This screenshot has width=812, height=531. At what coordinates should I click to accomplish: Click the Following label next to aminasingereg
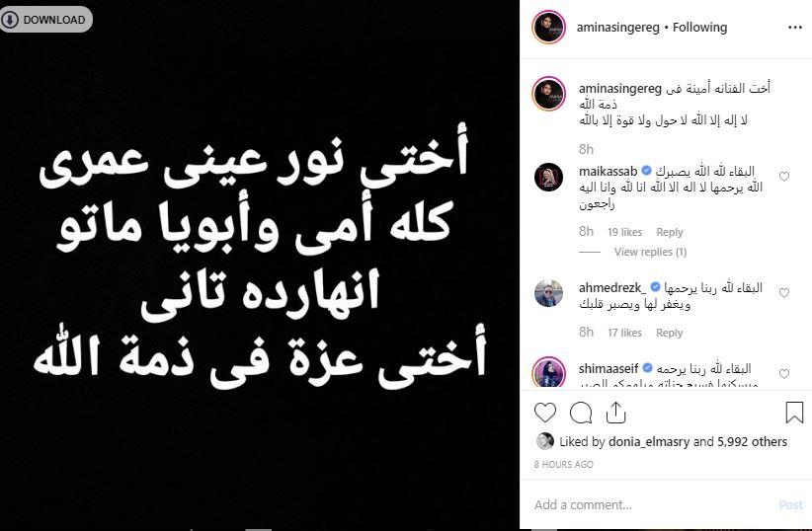[x=699, y=28]
